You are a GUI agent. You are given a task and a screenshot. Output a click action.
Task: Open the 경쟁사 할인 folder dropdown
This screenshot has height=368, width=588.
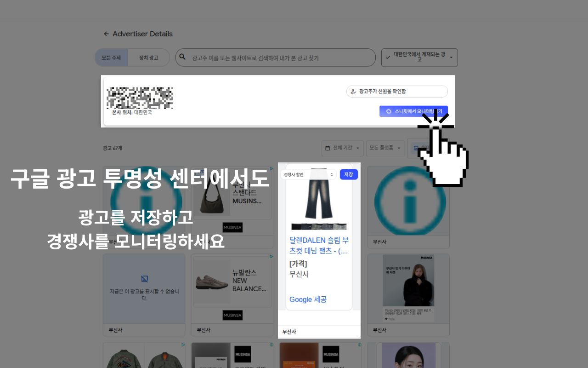pyautogui.click(x=309, y=175)
